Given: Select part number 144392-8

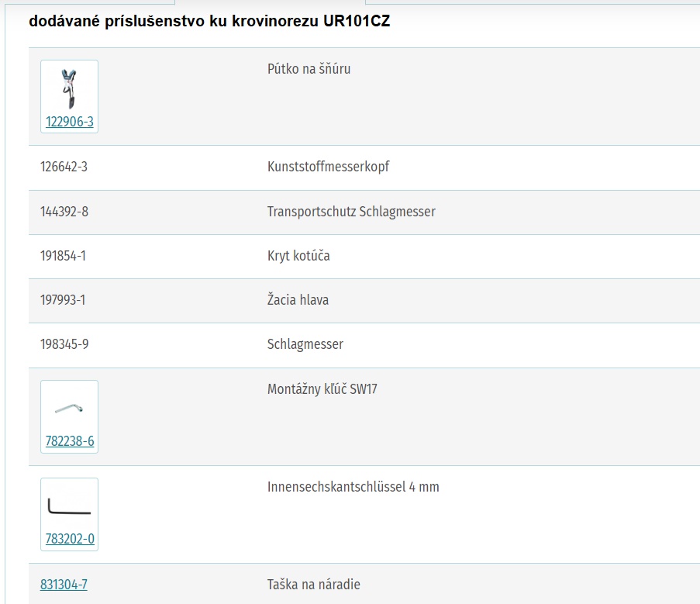Looking at the screenshot, I should (x=64, y=212).
